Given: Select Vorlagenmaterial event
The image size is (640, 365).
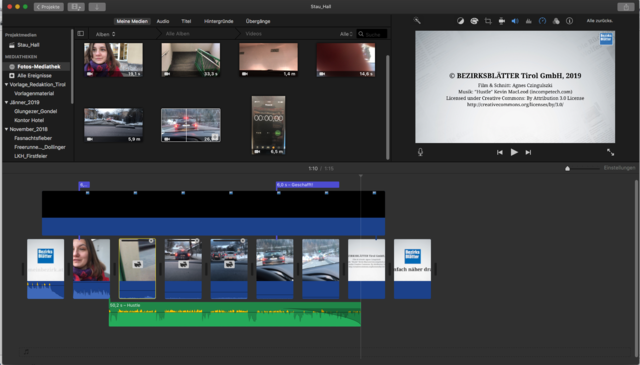Looking at the screenshot, I should [34, 93].
